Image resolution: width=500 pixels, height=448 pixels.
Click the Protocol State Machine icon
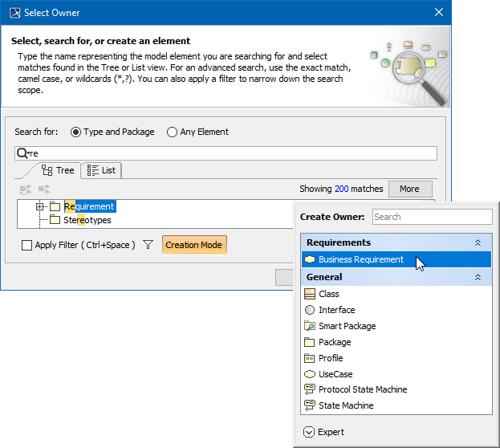point(310,389)
